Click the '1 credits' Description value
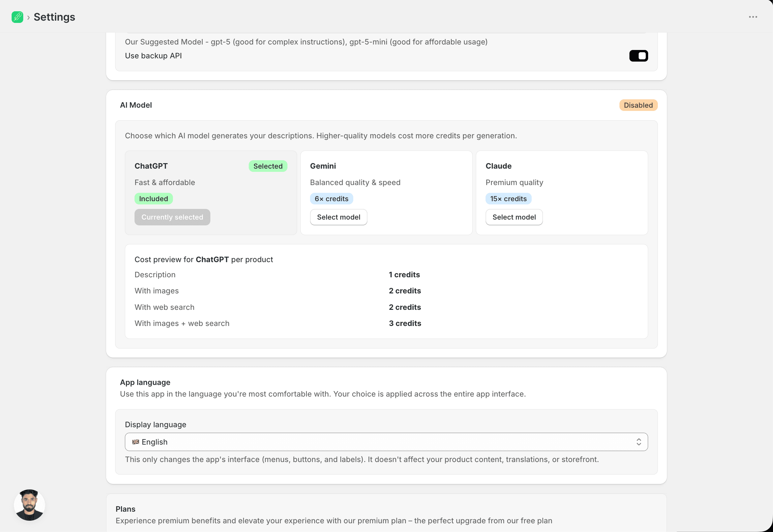The width and height of the screenshot is (773, 532). point(404,275)
